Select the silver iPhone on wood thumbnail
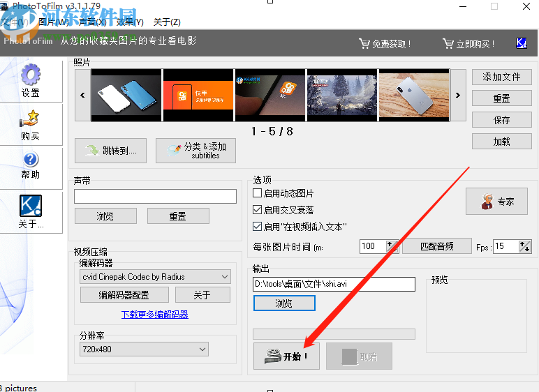This screenshot has width=539, height=392. [x=414, y=95]
